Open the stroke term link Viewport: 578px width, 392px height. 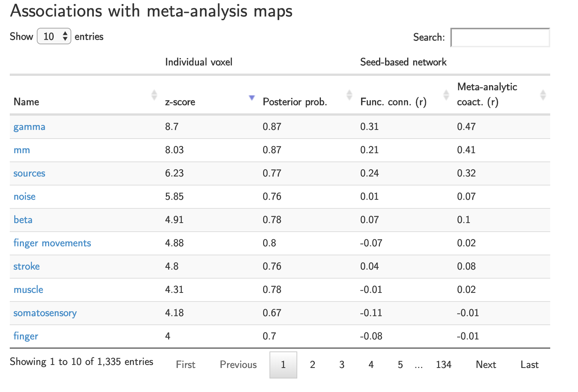point(27,267)
